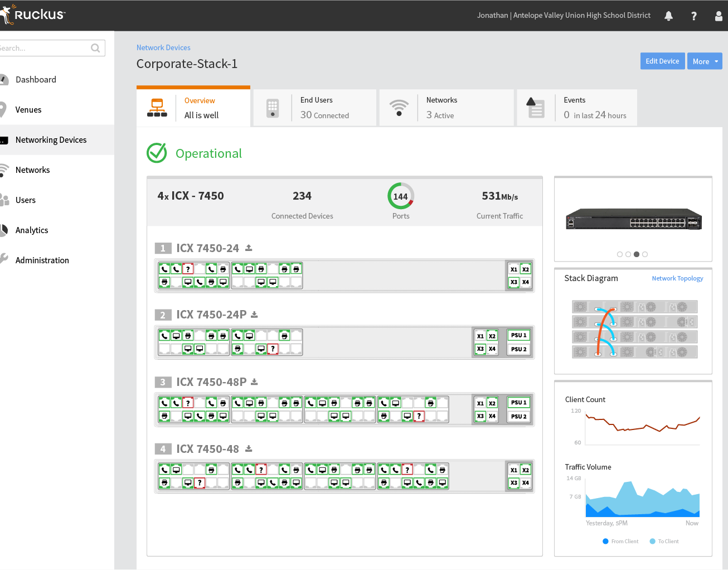Toggle To Client legend in Traffic Volume
This screenshot has height=570, width=728.
(x=664, y=542)
